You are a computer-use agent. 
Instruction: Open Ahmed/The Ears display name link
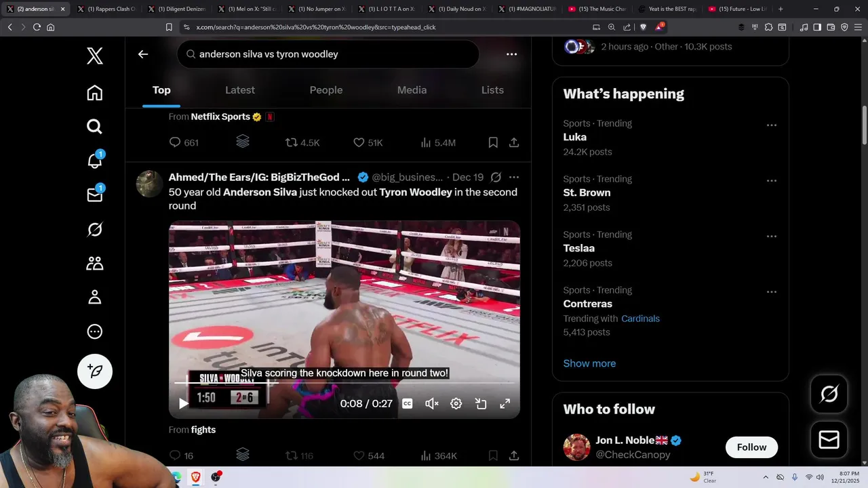[x=259, y=177]
